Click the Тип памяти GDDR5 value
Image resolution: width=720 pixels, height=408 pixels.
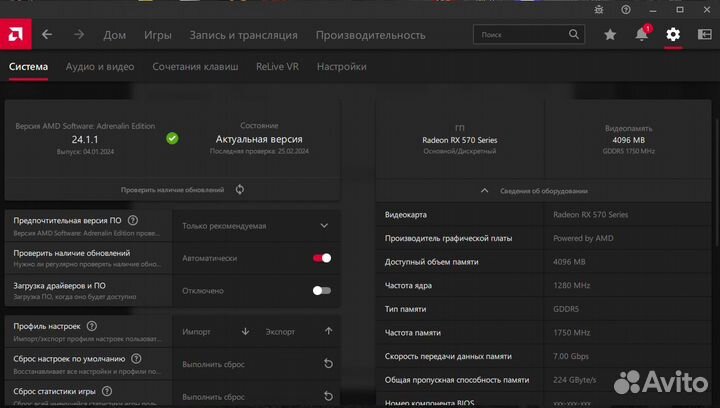point(566,309)
